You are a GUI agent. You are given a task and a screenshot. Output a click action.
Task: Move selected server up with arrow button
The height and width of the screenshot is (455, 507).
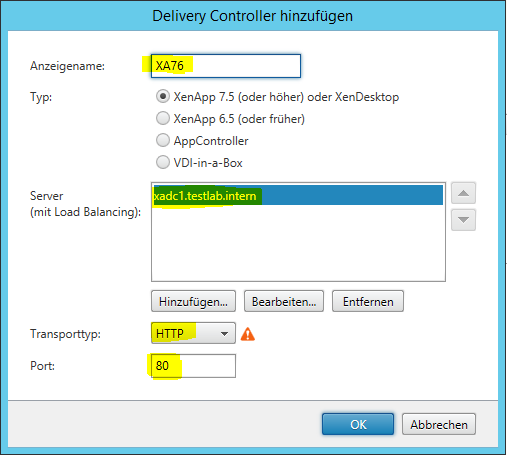click(463, 193)
